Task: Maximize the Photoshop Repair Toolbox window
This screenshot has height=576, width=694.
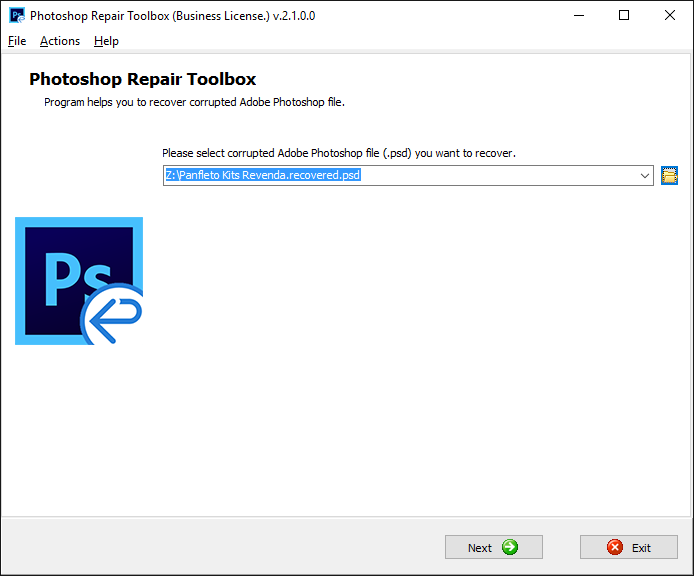Action: pyautogui.click(x=624, y=15)
